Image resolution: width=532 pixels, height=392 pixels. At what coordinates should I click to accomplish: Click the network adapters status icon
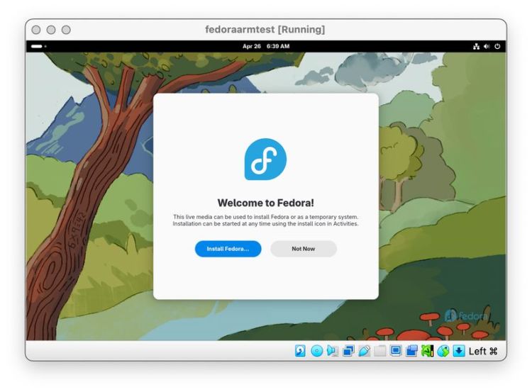click(x=348, y=351)
